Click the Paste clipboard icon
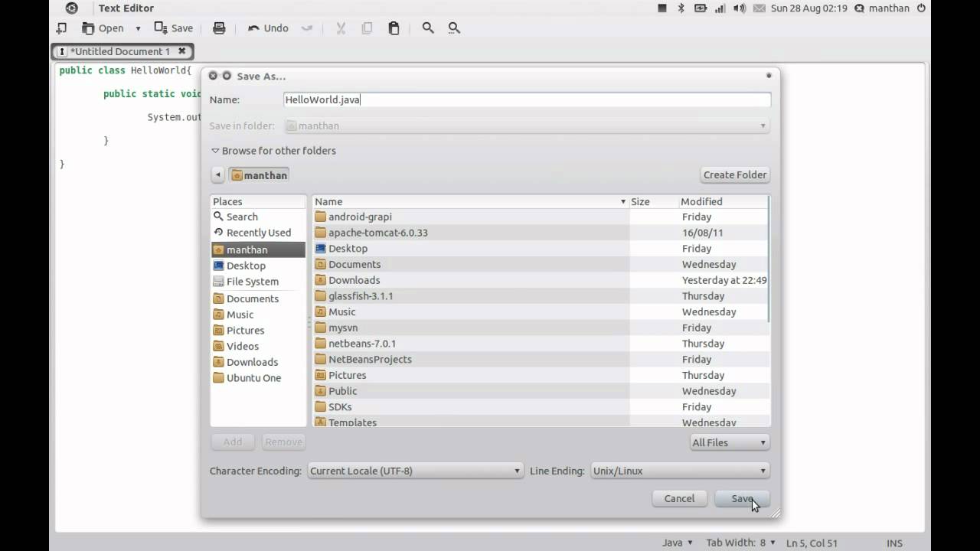Viewport: 980px width, 551px height. pos(394,28)
